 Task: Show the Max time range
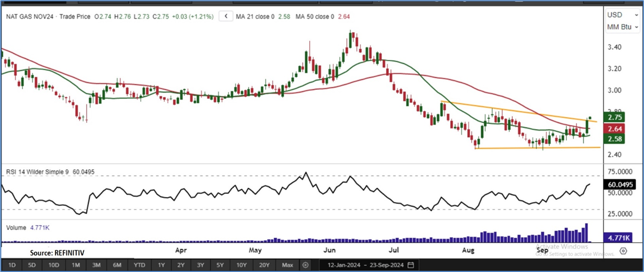[x=287, y=265]
